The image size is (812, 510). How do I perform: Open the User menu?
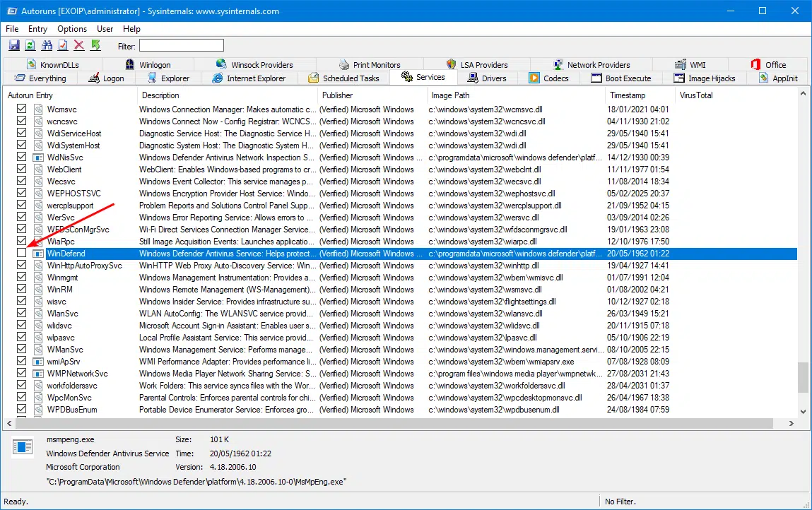click(x=105, y=29)
